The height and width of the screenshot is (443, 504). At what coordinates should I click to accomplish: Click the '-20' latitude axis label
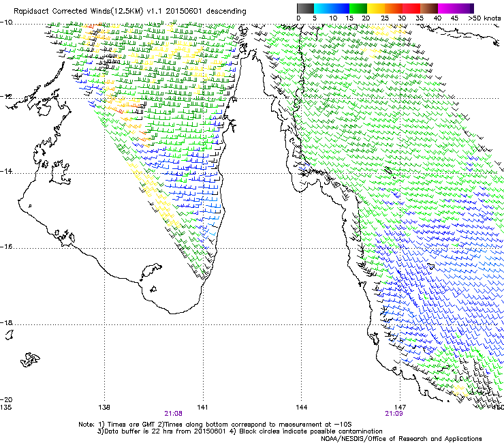(x=6, y=399)
